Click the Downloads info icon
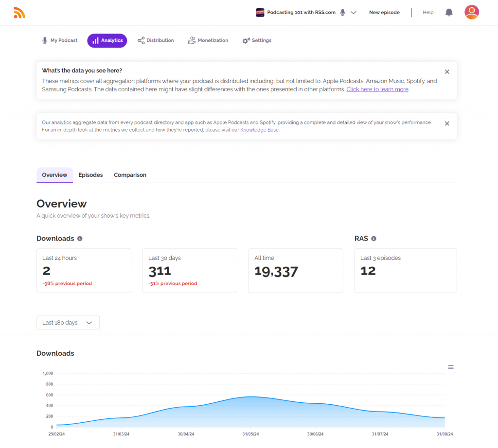498x448 pixels. pos(80,239)
